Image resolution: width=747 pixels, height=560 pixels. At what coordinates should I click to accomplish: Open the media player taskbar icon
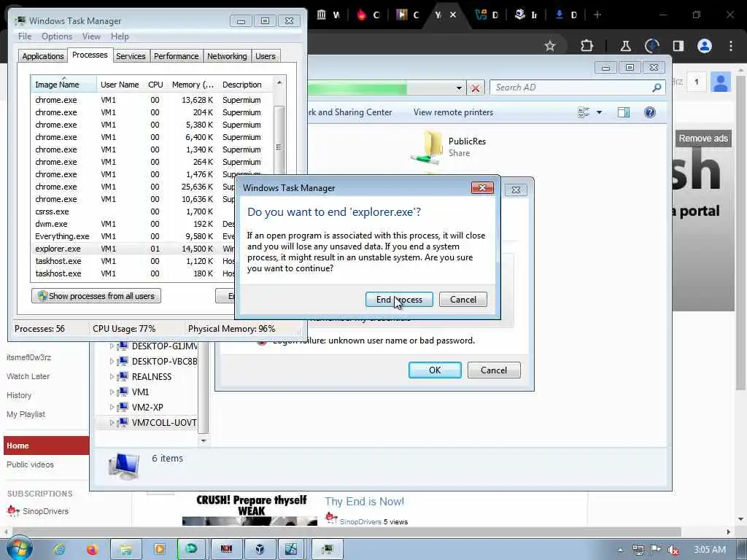159,549
